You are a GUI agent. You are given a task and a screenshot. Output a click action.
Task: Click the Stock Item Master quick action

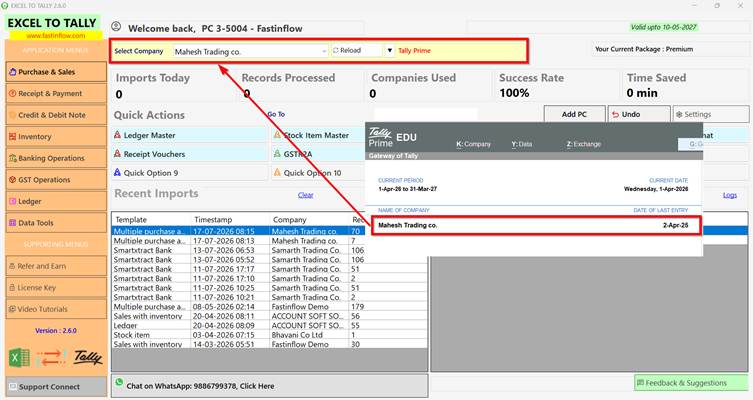(318, 135)
